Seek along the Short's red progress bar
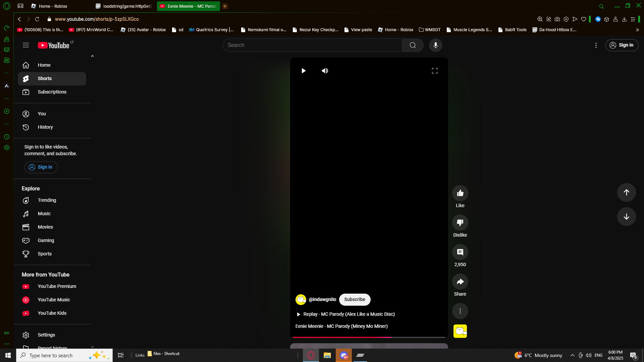Screen dimensions: 644x362 [369, 337]
